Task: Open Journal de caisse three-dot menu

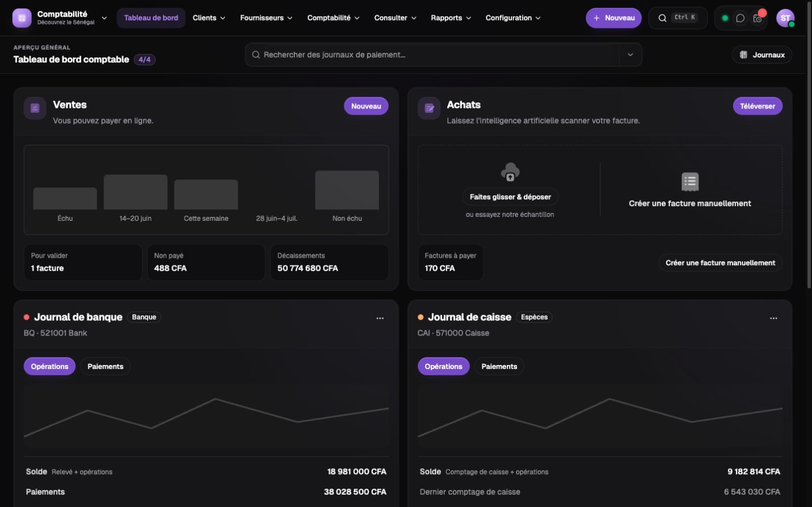Action: 773,318
